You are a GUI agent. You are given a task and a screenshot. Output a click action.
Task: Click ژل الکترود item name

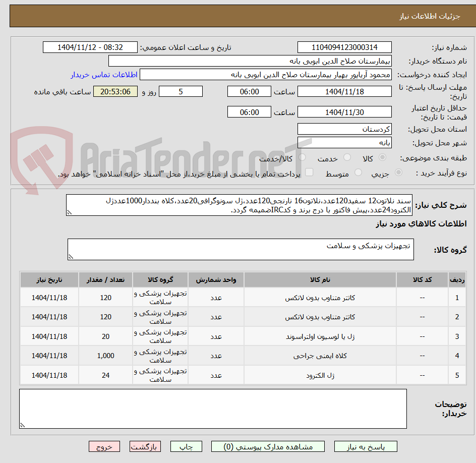tap(320, 376)
